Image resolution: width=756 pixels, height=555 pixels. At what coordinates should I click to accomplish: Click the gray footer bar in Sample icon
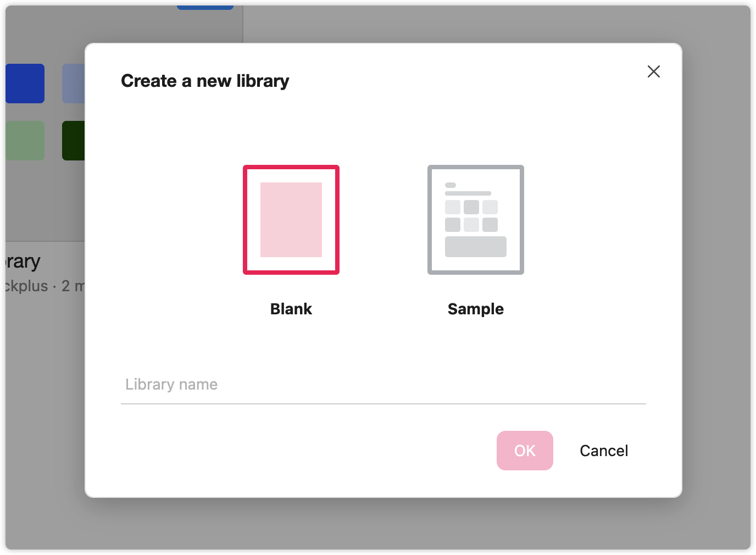point(476,247)
